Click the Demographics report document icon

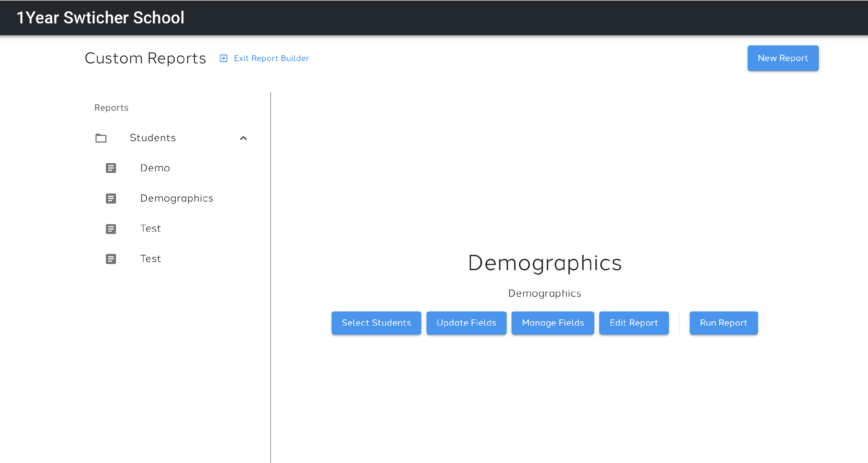click(111, 198)
